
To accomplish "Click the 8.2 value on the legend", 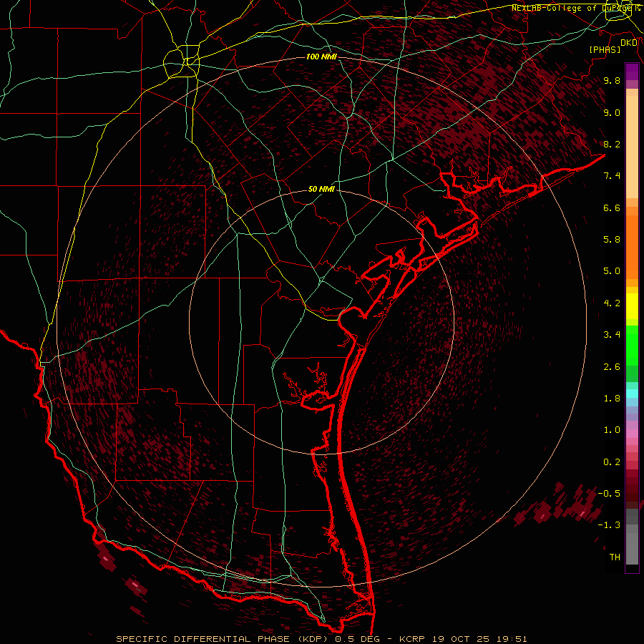I will (x=612, y=144).
